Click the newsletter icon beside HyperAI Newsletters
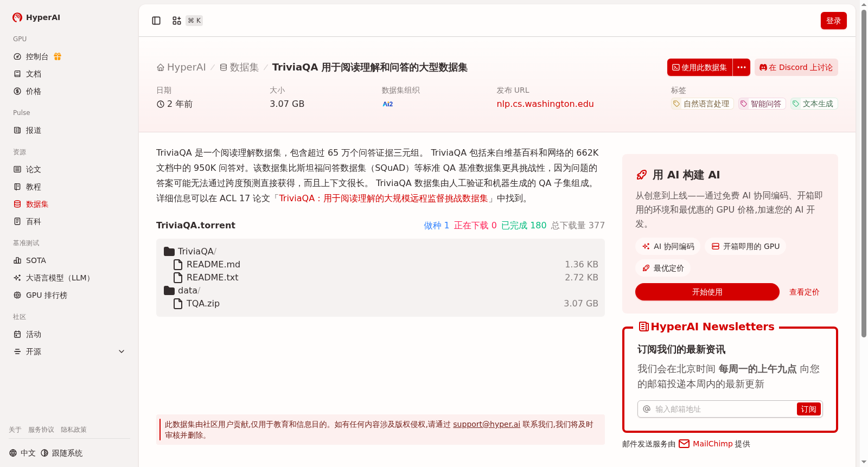The height and width of the screenshot is (467, 868). click(644, 327)
